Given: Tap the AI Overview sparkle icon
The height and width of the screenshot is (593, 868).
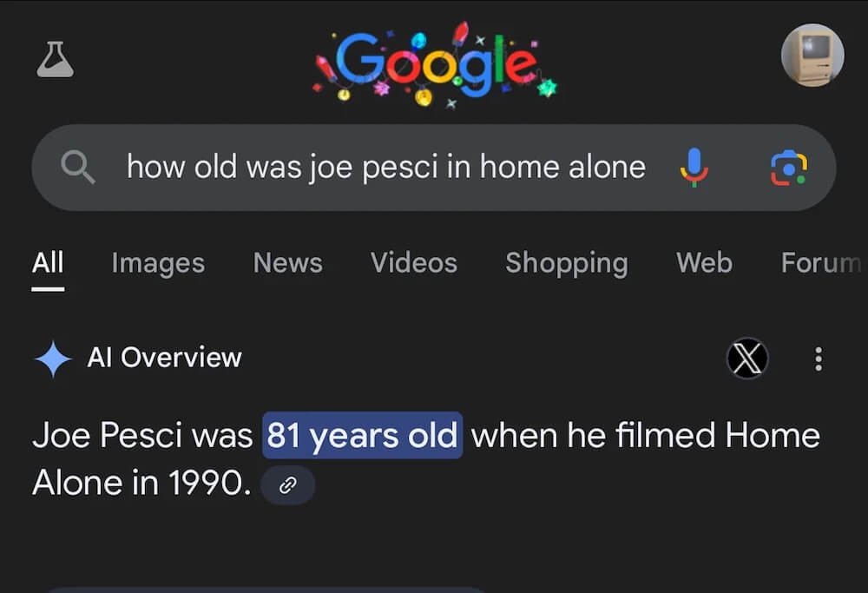Looking at the screenshot, I should pyautogui.click(x=52, y=359).
